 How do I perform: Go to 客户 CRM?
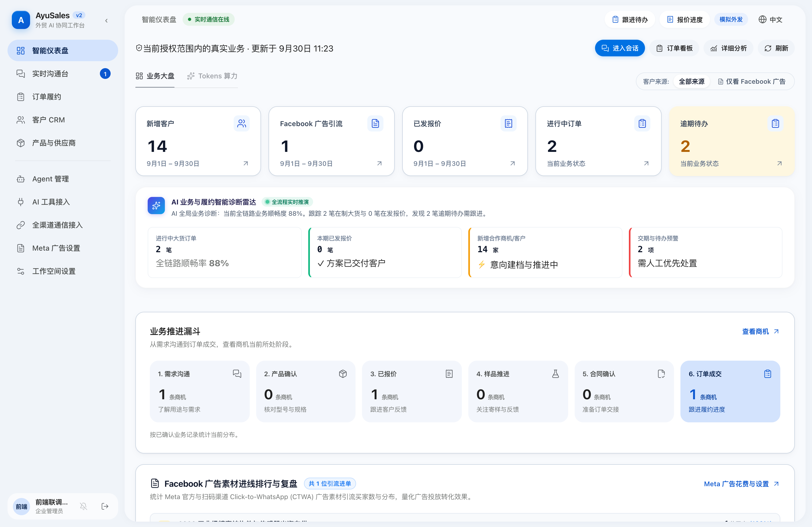(63, 120)
